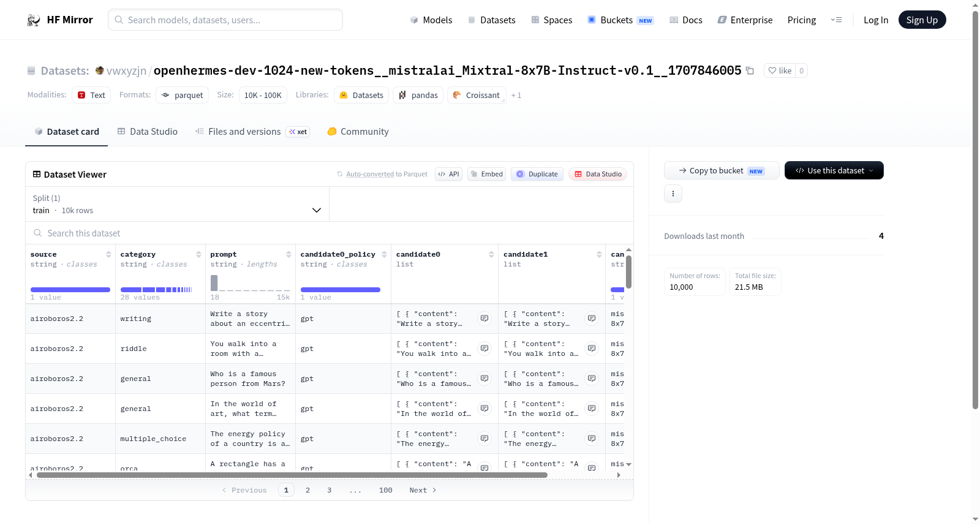Click the Search this dataset field
The width and height of the screenshot is (980, 525).
(330, 233)
